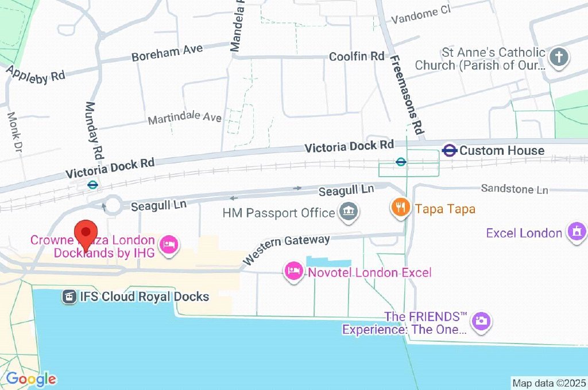The height and width of the screenshot is (390, 588).
Task: Select the HM Passport Office label
Action: click(278, 213)
